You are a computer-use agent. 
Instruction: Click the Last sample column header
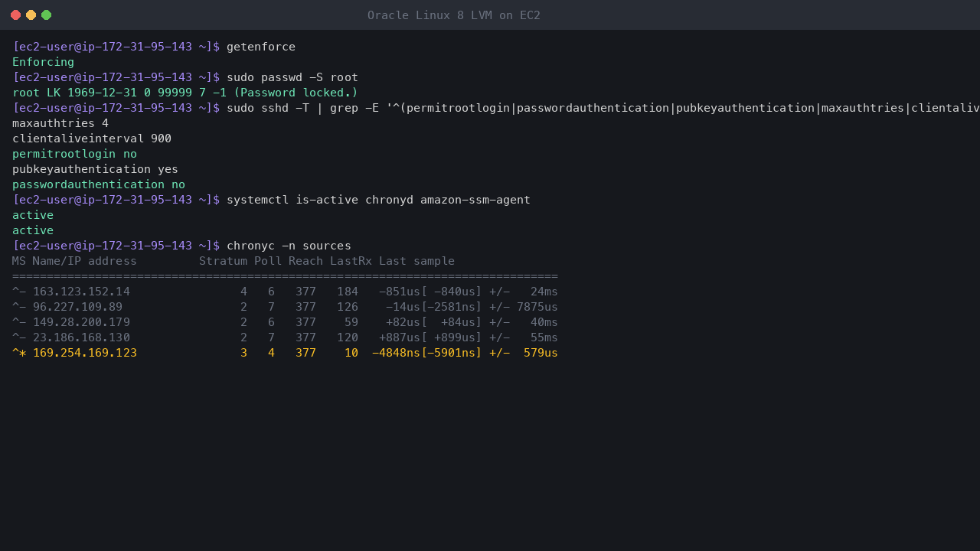tap(416, 261)
